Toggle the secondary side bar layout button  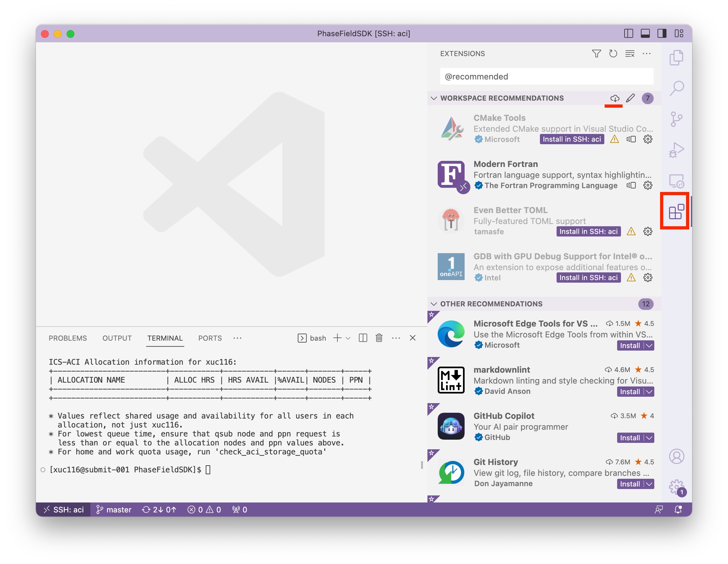[662, 33]
